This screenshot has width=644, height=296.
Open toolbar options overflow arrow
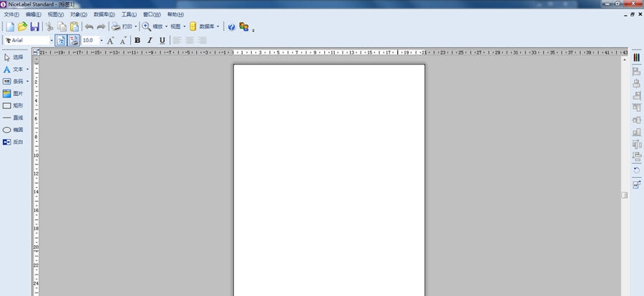pyautogui.click(x=253, y=30)
